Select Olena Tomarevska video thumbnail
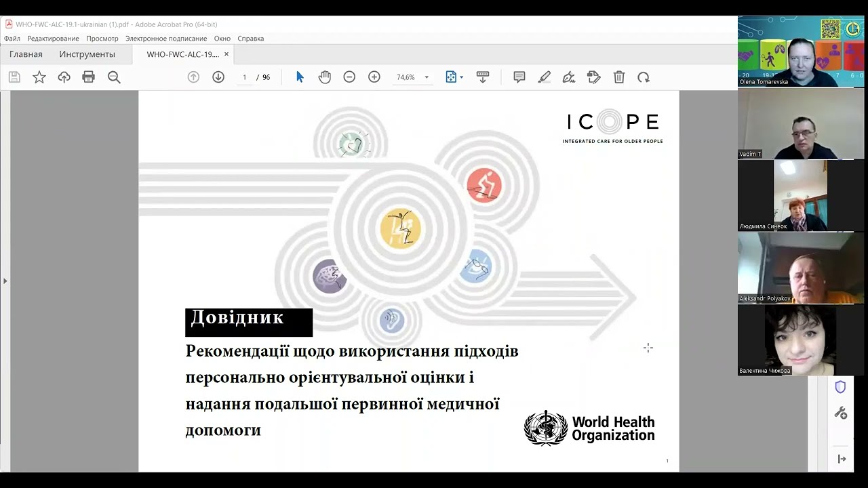 (x=801, y=52)
